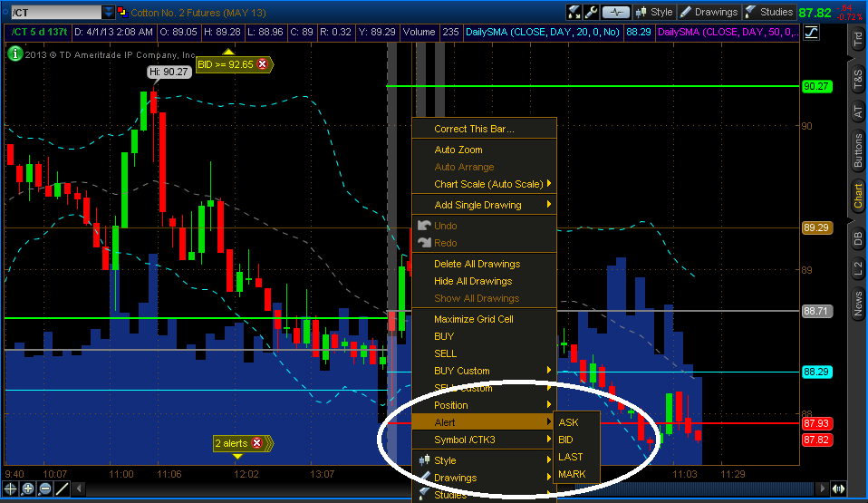
Task: Click the cyan 88.29 price label
Action: pyautogui.click(x=816, y=372)
